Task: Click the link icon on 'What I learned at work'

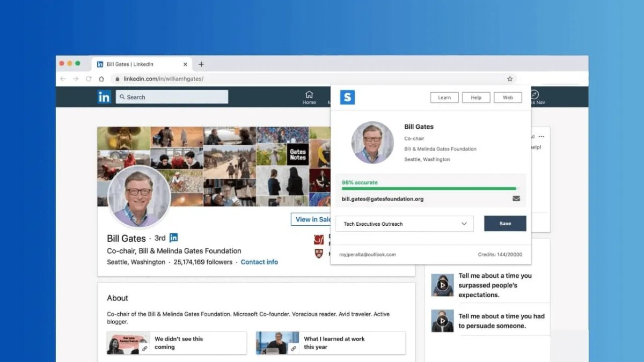Action: (x=294, y=349)
